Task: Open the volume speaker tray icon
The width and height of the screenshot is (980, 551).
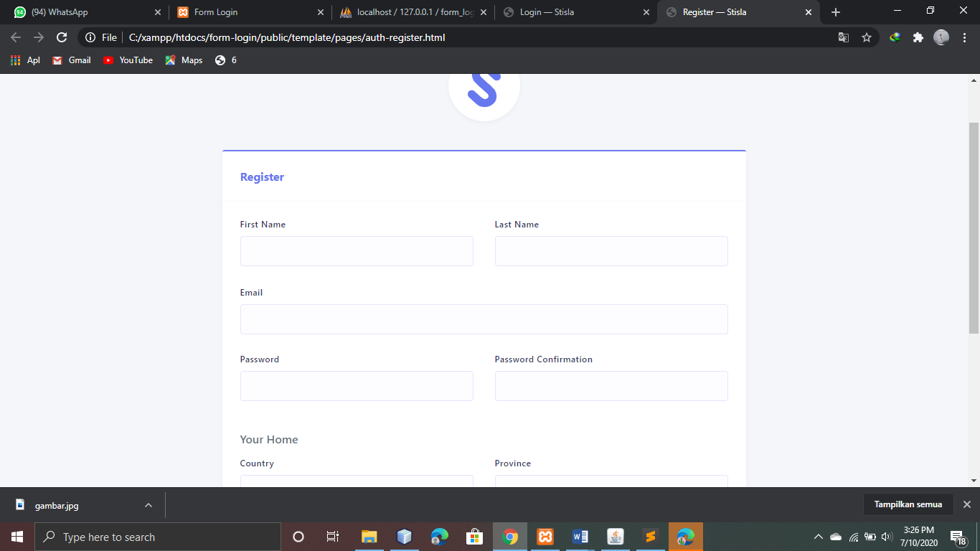Action: pyautogui.click(x=887, y=537)
